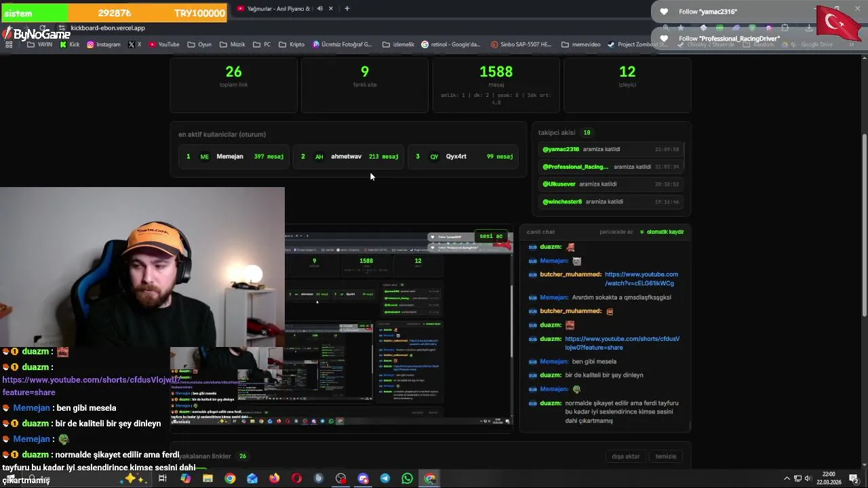The width and height of the screenshot is (868, 488).
Task: Click the 9 farklı site stat card
Action: 365,85
